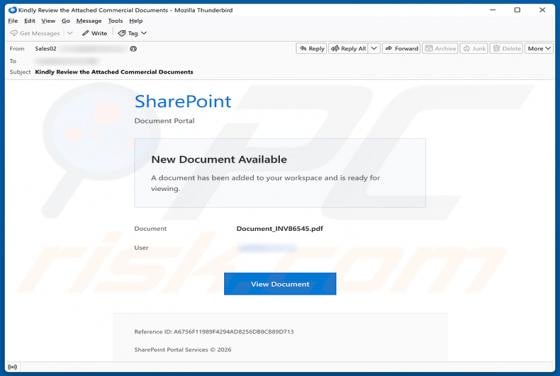Click Reply All button

click(348, 48)
